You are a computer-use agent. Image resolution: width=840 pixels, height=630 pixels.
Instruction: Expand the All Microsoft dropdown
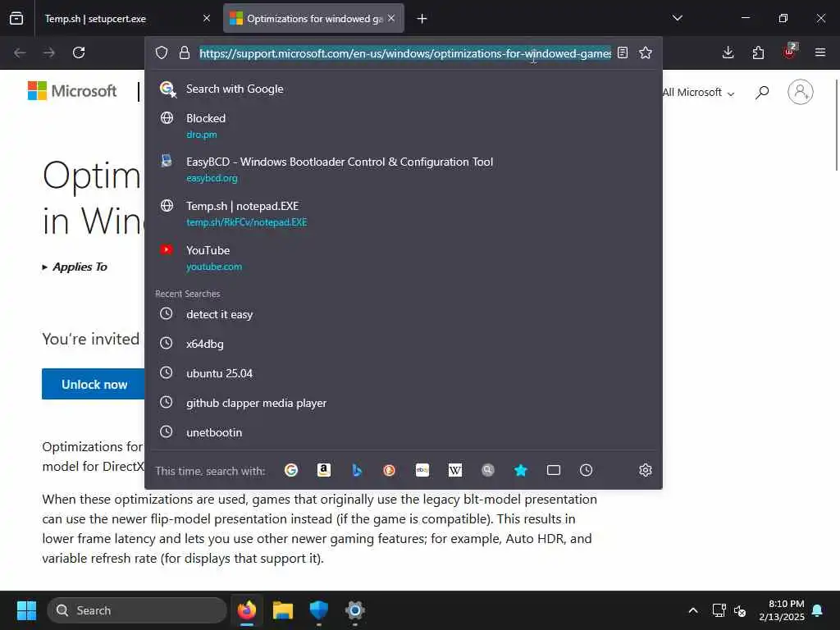[x=698, y=92]
